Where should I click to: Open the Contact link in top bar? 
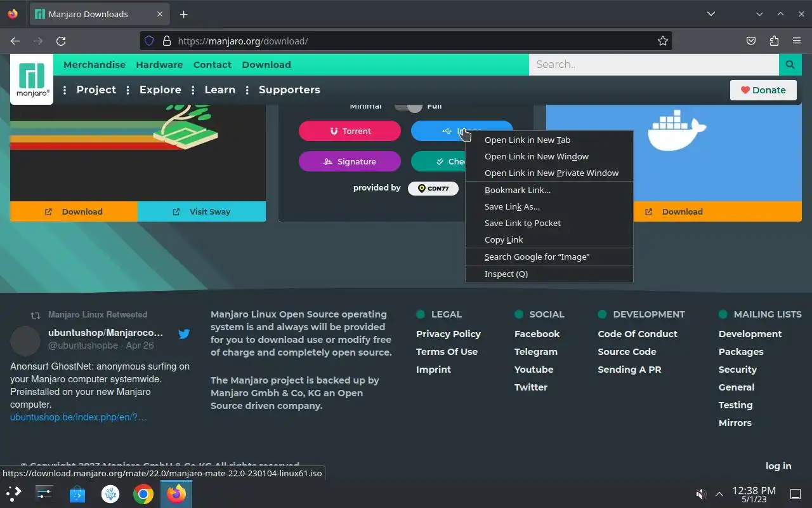(213, 65)
